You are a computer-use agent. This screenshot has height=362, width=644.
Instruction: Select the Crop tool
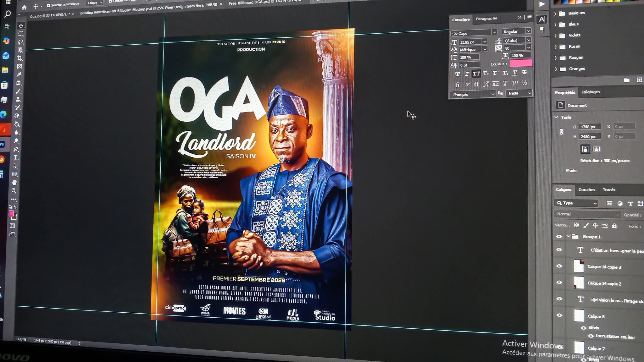(x=20, y=58)
